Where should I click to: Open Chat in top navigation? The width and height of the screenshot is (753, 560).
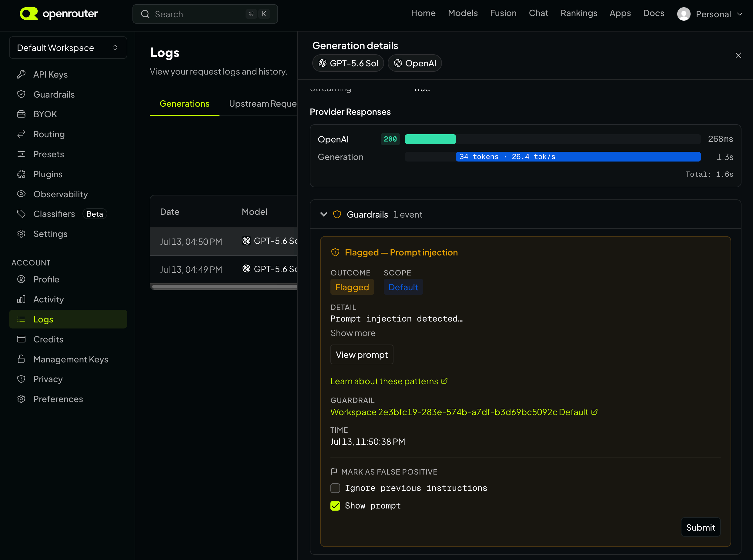538,13
